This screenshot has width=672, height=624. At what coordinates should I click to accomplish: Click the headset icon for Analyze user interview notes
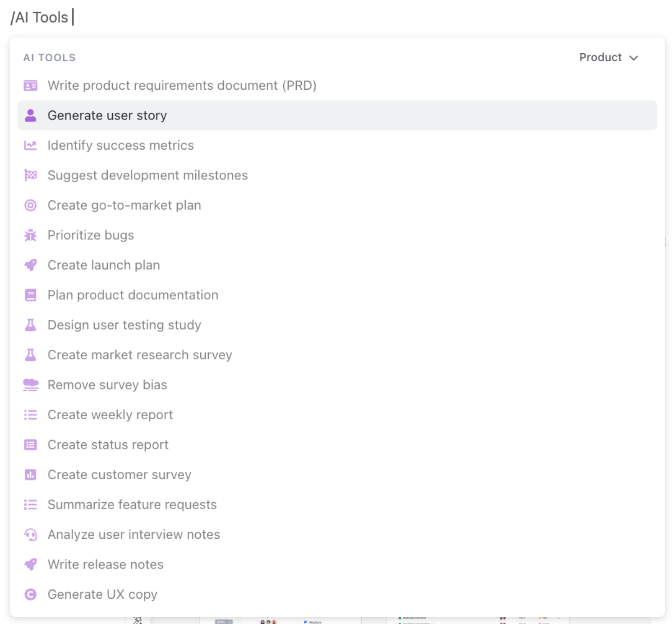click(30, 534)
